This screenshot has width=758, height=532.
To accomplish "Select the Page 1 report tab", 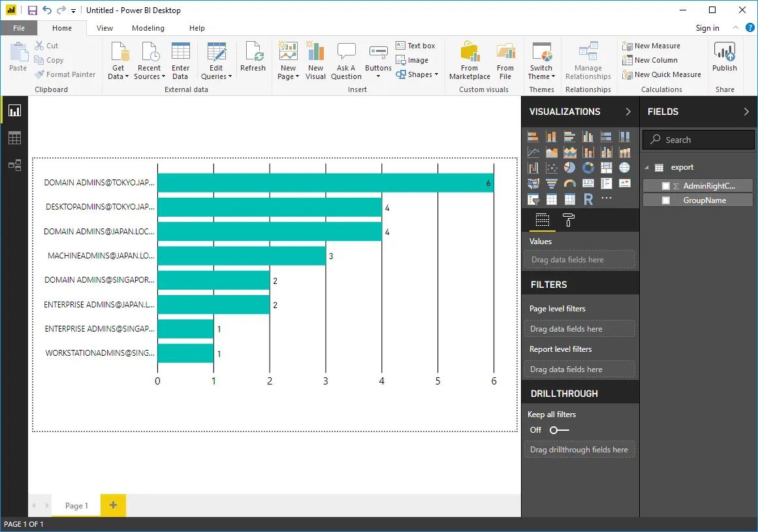I will pos(76,505).
